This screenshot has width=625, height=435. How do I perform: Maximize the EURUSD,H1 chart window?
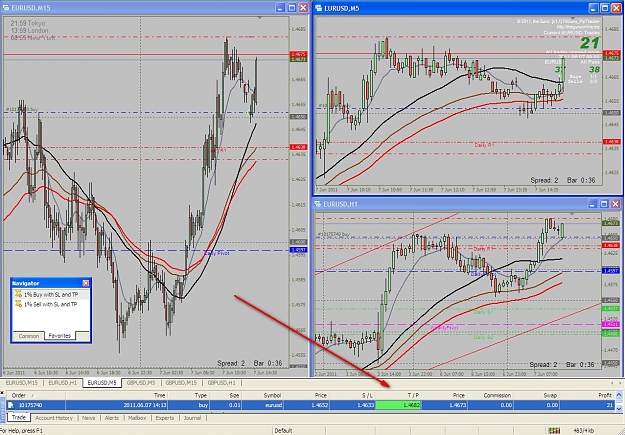[604, 204]
